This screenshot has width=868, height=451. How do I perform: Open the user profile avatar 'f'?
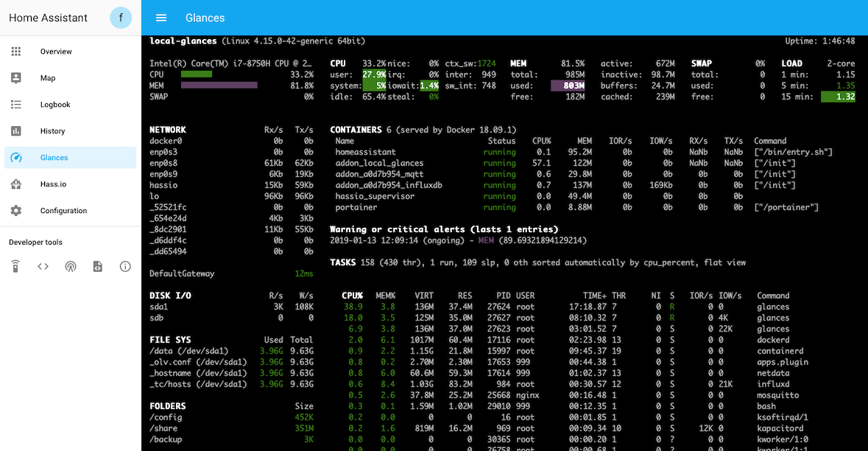[121, 18]
